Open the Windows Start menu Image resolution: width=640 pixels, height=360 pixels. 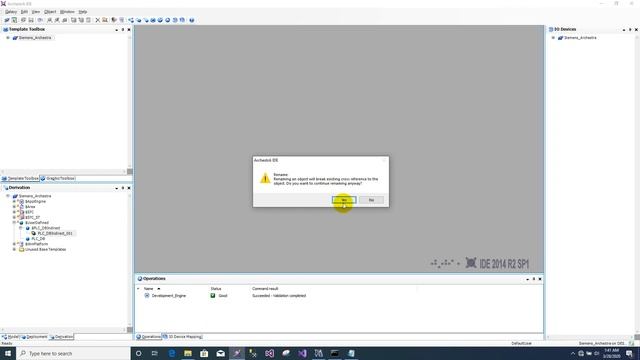[8, 353]
